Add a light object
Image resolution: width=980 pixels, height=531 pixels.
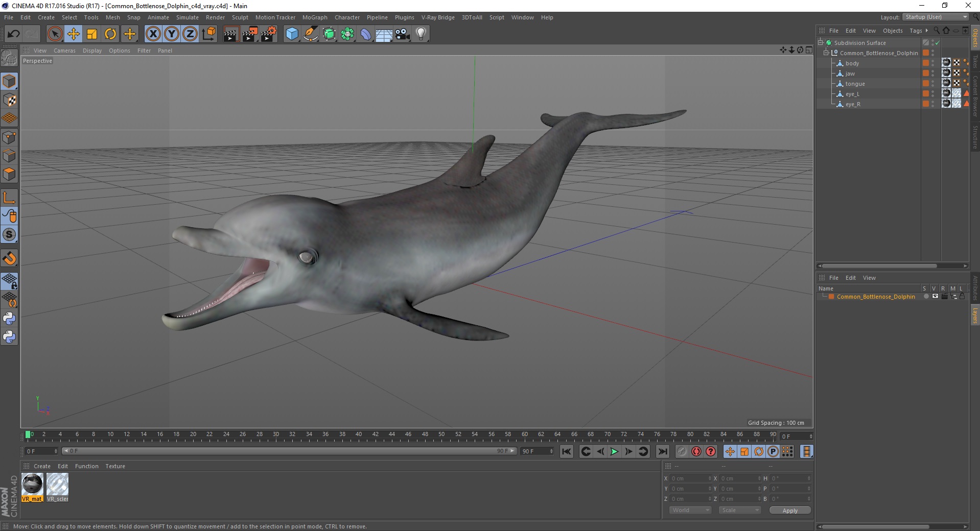point(421,34)
